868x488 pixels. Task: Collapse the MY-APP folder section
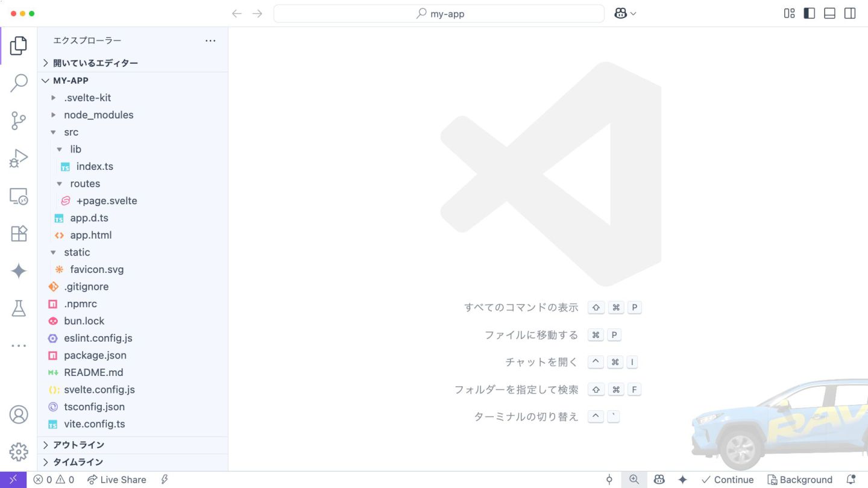coord(133,80)
